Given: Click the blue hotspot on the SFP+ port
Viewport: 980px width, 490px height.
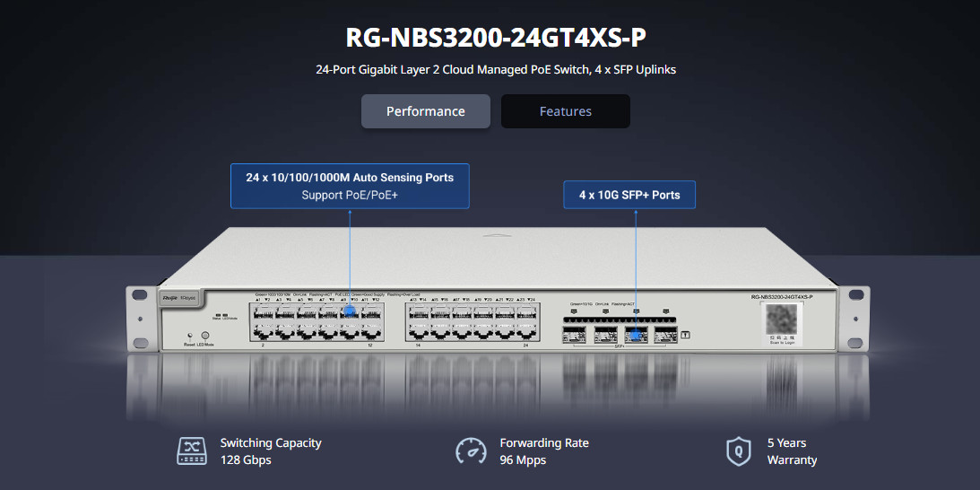Looking at the screenshot, I should 637,336.
